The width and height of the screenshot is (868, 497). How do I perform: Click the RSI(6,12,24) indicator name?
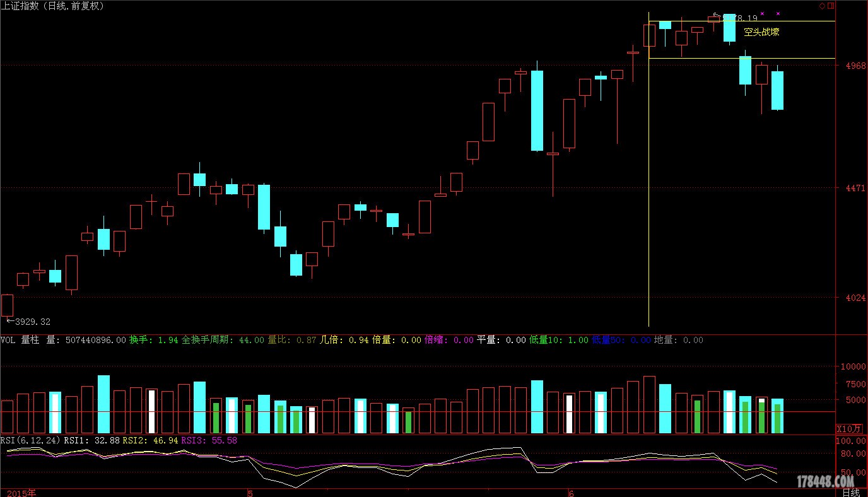[30, 440]
